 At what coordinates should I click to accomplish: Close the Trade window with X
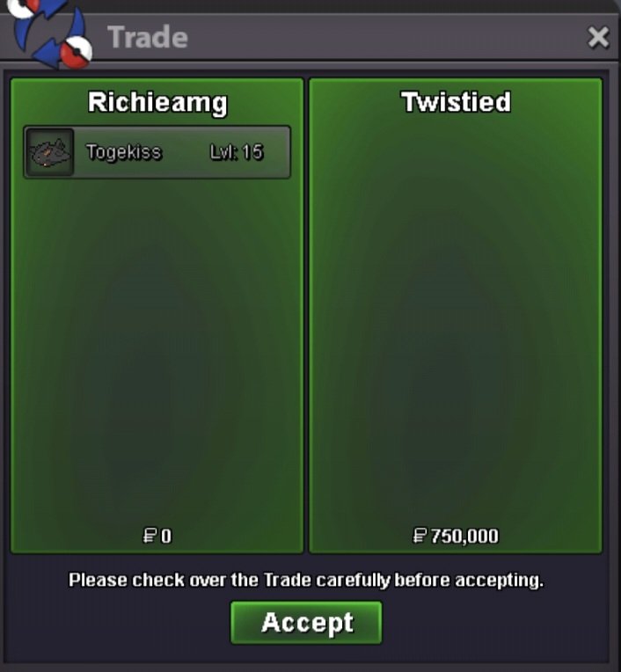[598, 37]
